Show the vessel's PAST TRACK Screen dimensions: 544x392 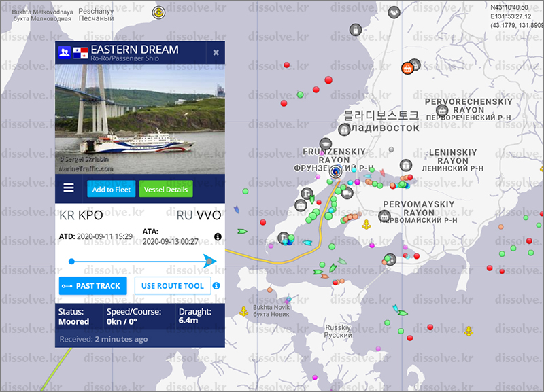point(92,286)
